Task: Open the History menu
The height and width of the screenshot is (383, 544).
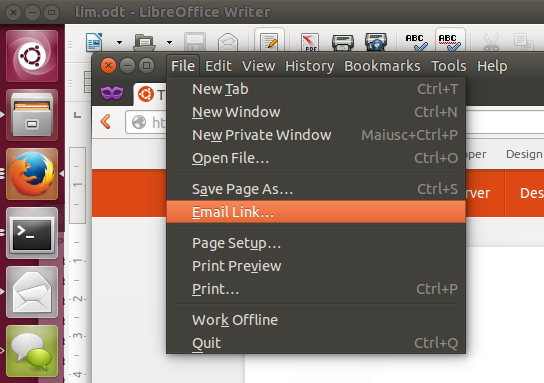Action: 309,66
